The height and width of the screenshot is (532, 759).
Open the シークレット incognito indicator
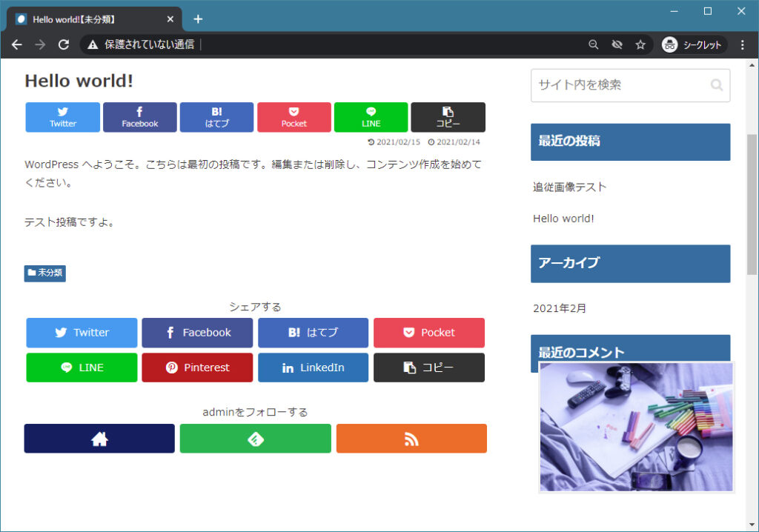point(693,45)
